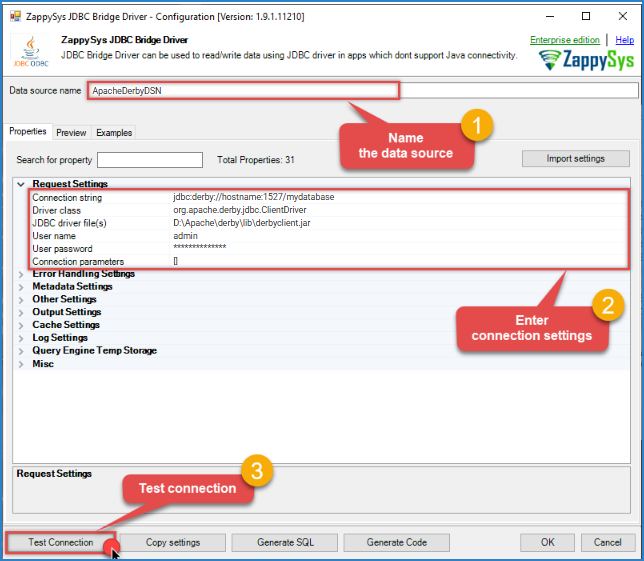Open the Enterprise edition link
644x561 pixels.
pos(565,40)
